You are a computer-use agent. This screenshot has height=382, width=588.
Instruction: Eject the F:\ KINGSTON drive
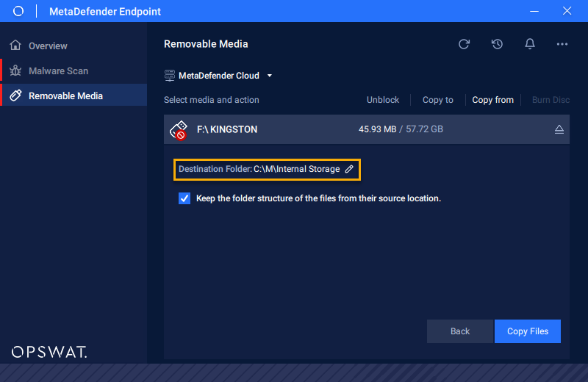(x=559, y=129)
